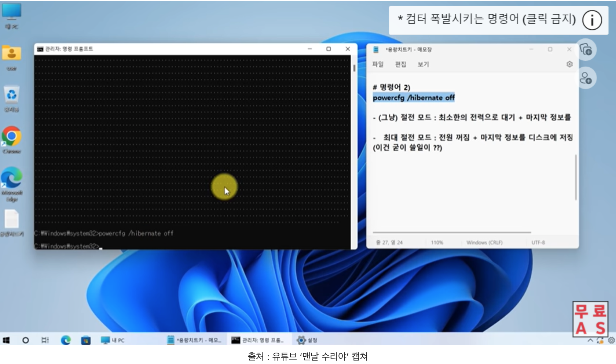This screenshot has height=364, width=616.
Task: Click the upper round overlay icon beside Notepad
Action: [586, 49]
